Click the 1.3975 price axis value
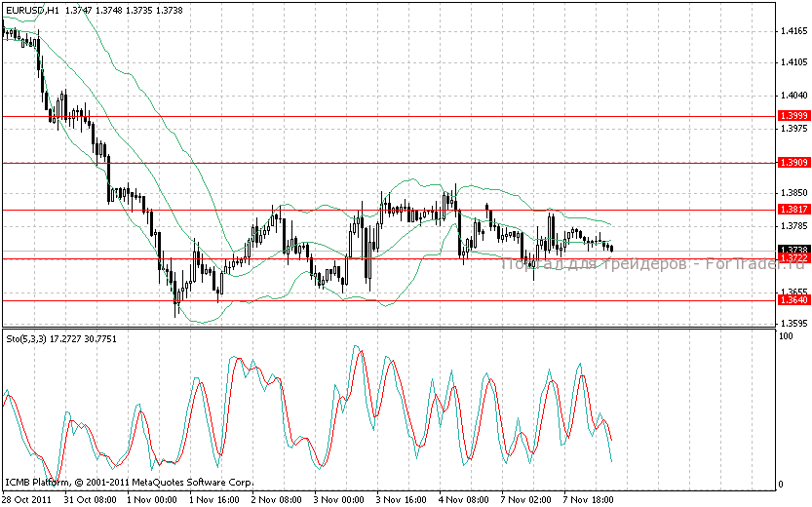This screenshot has height=507, width=812. coord(793,129)
